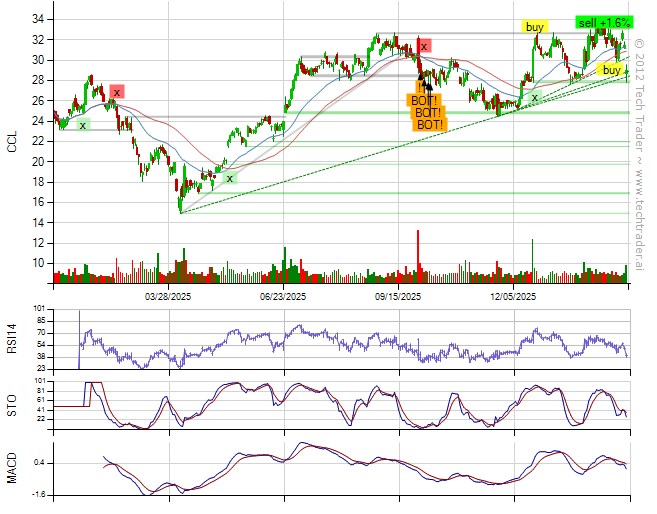This screenshot has width=657, height=514.
Task: Click the '12' price axis value
Action: (37, 243)
